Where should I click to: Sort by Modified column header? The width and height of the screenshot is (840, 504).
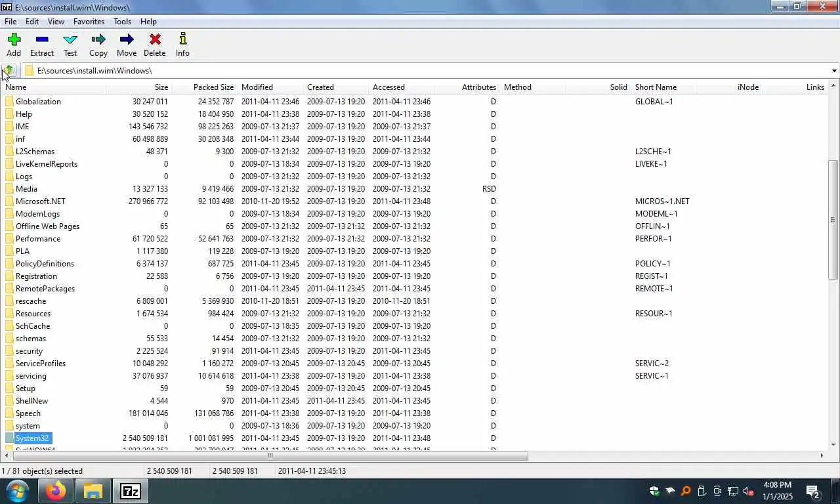tap(270, 87)
